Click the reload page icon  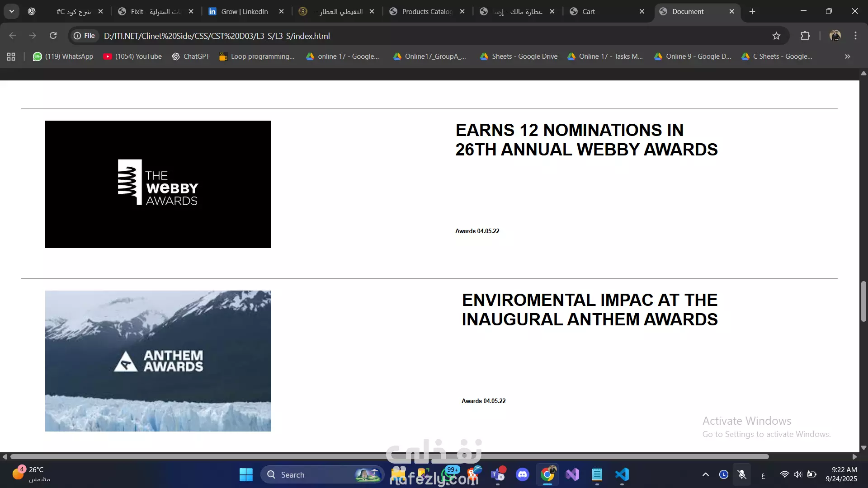coord(53,36)
